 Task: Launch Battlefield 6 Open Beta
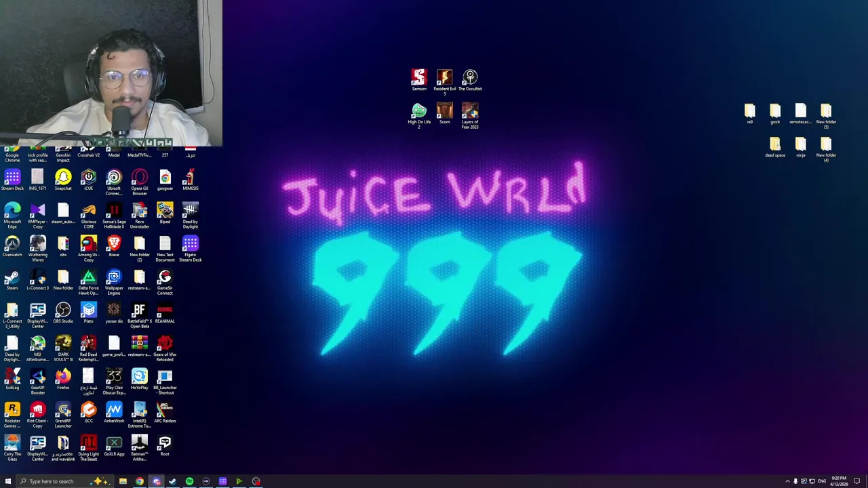tap(140, 315)
